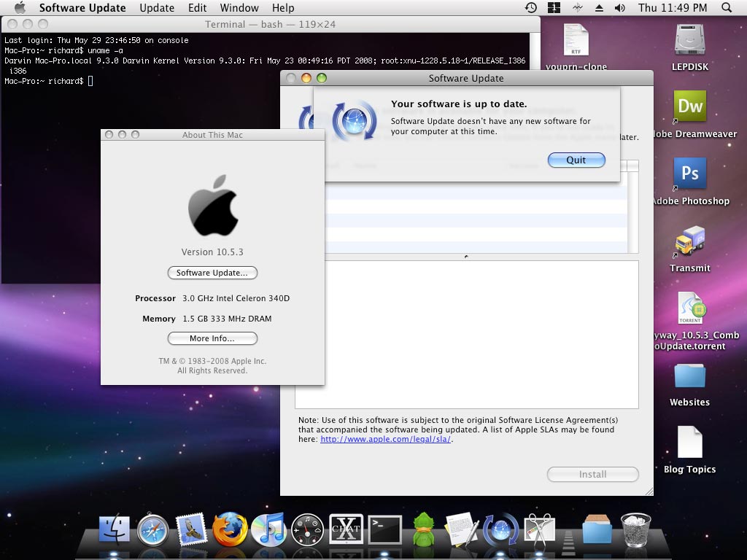Click the Memory 1.5 GB 333 MHz DRAM value
The width and height of the screenshot is (747, 560).
[228, 319]
